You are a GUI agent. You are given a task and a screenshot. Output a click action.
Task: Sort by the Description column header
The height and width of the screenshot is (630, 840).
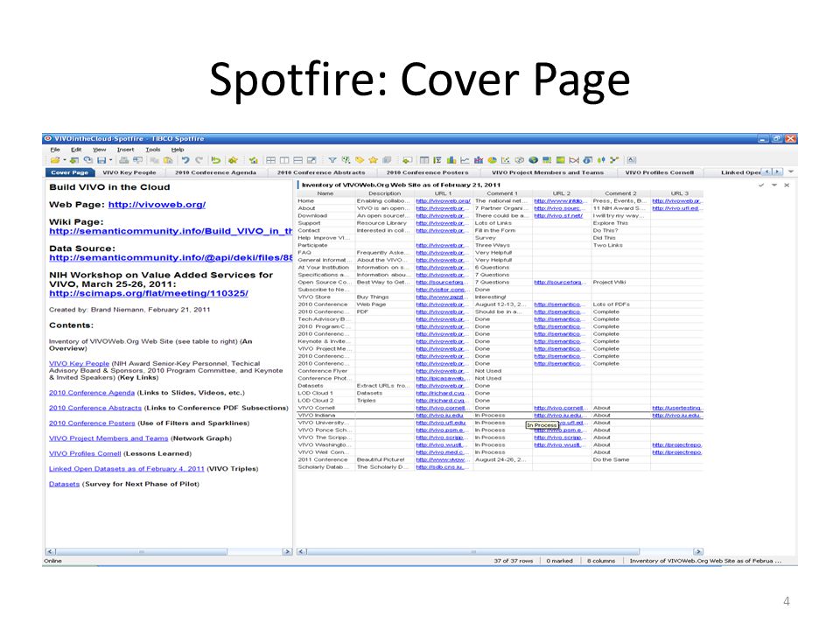click(x=385, y=193)
